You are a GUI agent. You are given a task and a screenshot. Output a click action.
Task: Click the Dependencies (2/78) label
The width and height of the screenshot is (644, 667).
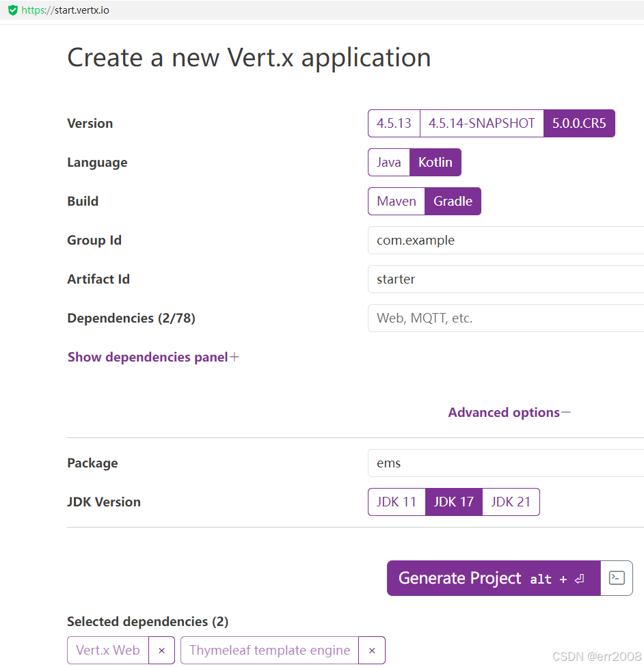[x=131, y=318]
